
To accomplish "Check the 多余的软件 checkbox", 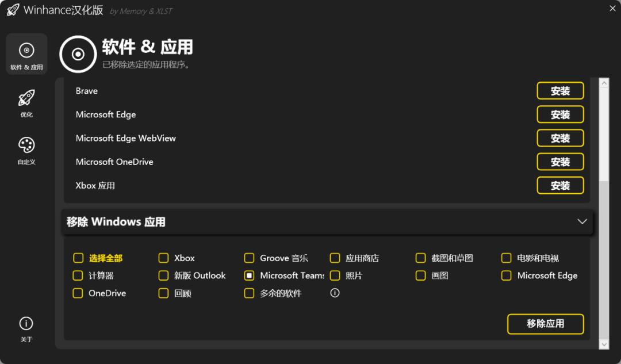I will coord(249,293).
